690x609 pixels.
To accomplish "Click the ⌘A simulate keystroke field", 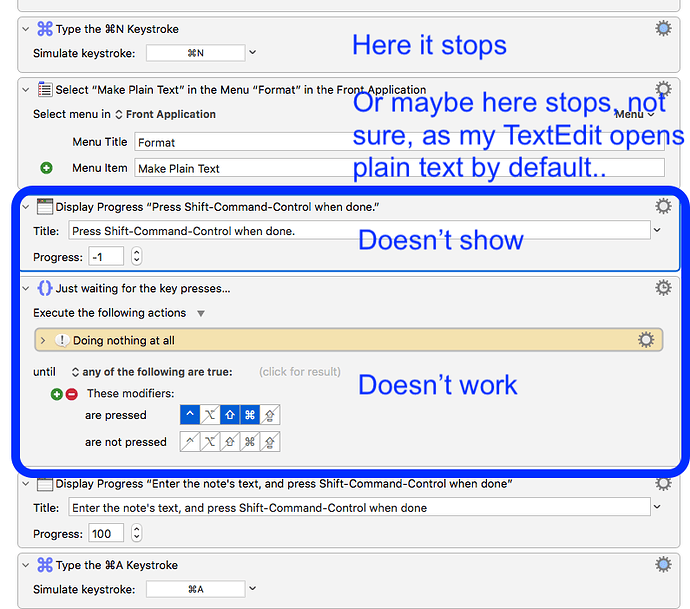I will coord(195,589).
